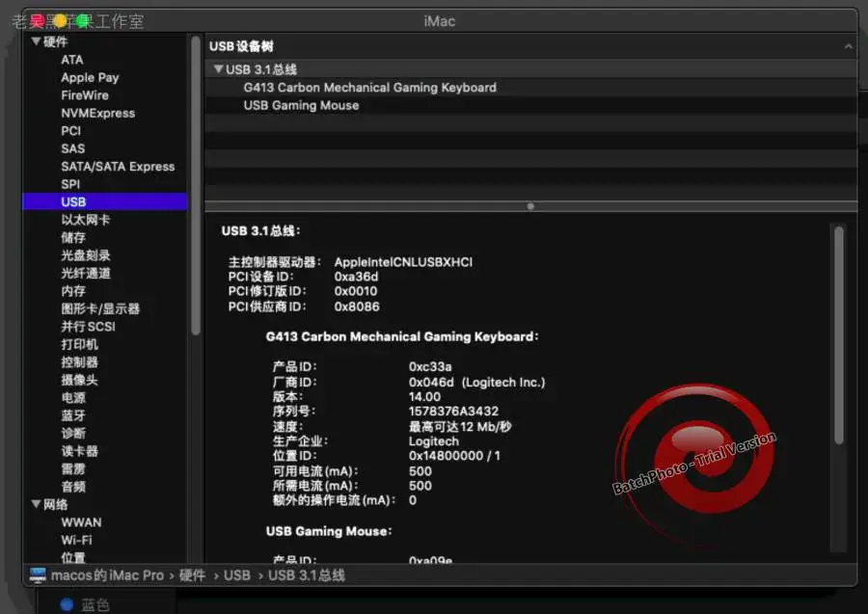Image resolution: width=868 pixels, height=614 pixels.
Task: Click the sidebar vertical scrollbar
Action: 196,185
